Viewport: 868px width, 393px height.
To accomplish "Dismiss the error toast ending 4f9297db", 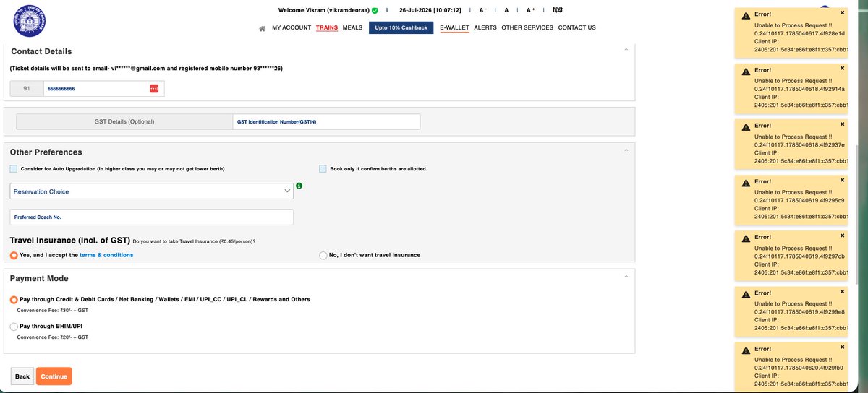I will (x=842, y=236).
